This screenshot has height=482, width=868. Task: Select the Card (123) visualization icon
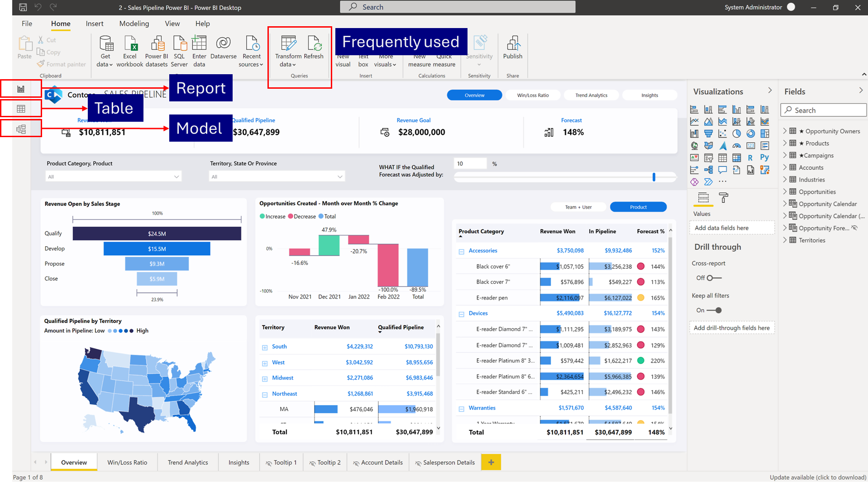coord(751,146)
